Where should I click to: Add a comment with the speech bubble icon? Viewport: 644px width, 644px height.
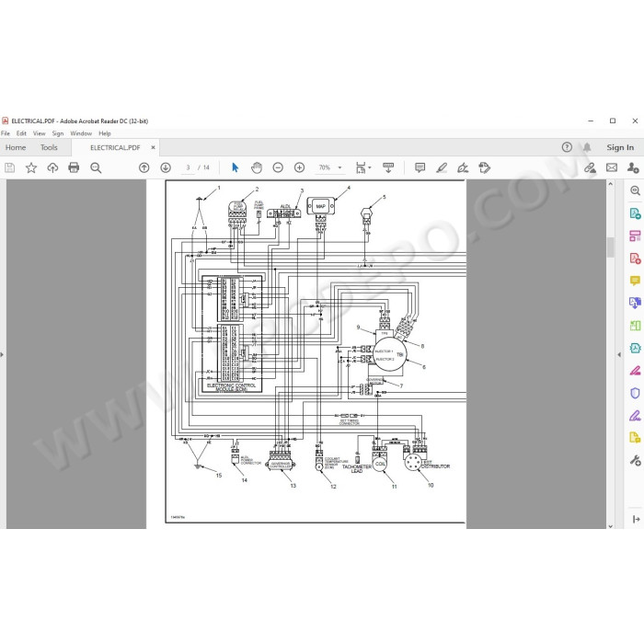pyautogui.click(x=420, y=167)
